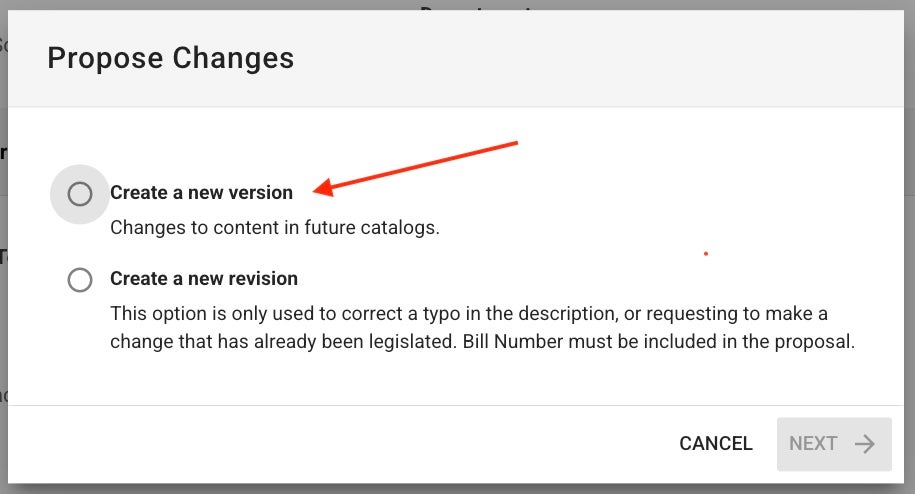Click the dimmed backdrop right of the dialog
This screenshot has width=915, height=494.
pyautogui.click(x=909, y=245)
